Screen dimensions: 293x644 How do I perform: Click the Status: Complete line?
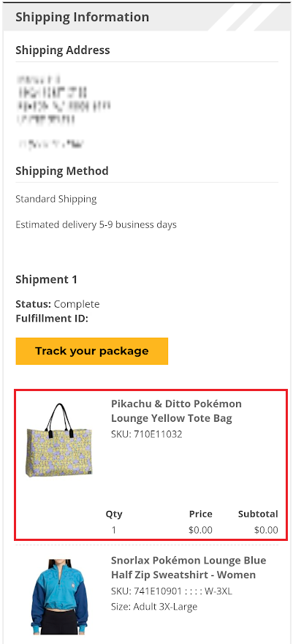point(58,304)
